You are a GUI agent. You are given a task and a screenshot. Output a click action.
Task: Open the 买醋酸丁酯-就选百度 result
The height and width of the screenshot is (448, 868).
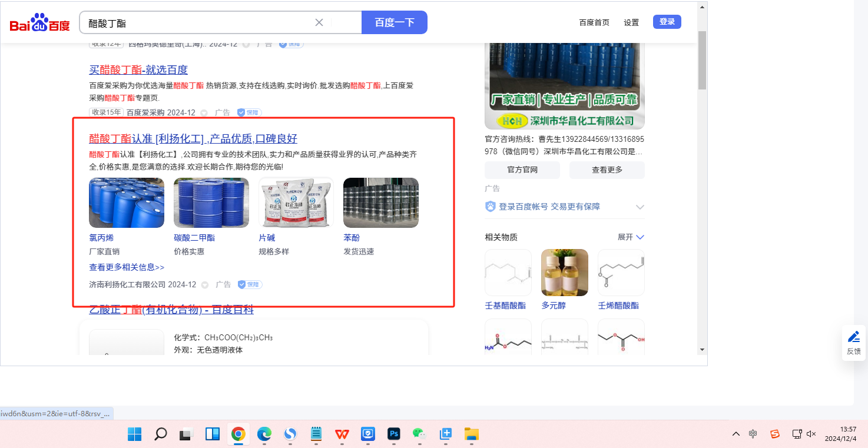(138, 70)
